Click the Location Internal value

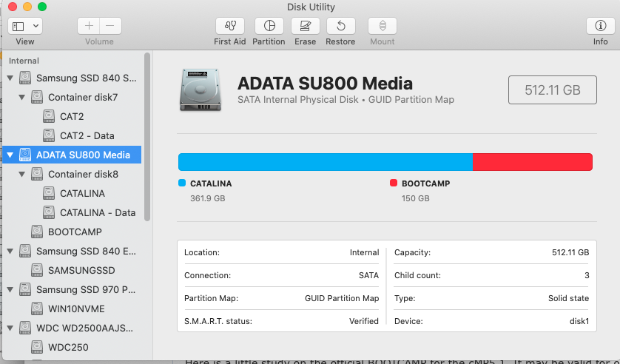[364, 252]
